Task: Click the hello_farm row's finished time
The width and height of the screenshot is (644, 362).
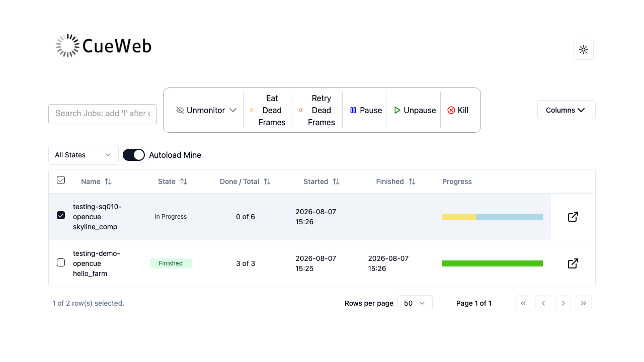Action: [388, 263]
